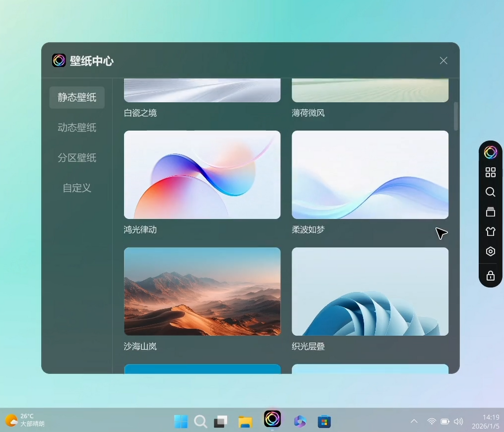This screenshot has height=432, width=504.
Task: Select the 鸿光律动 wallpaper thumbnail
Action: [x=202, y=175]
